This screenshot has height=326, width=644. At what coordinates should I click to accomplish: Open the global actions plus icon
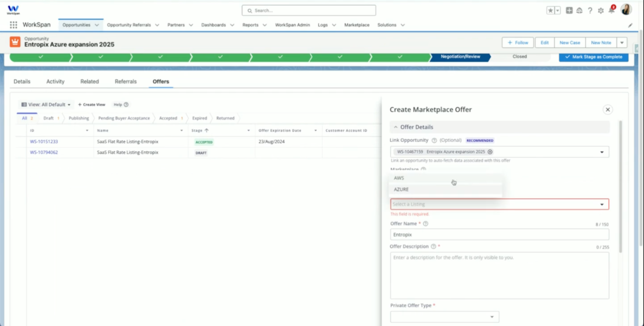point(569,10)
